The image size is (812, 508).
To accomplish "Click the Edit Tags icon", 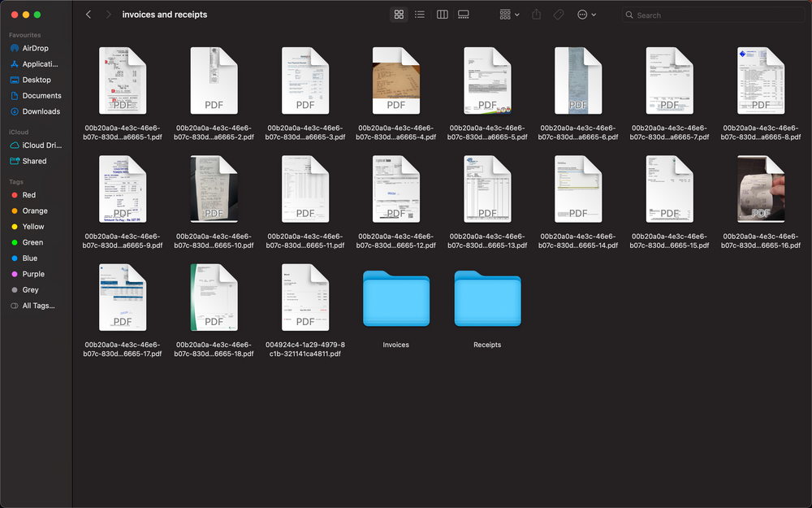I will [559, 15].
